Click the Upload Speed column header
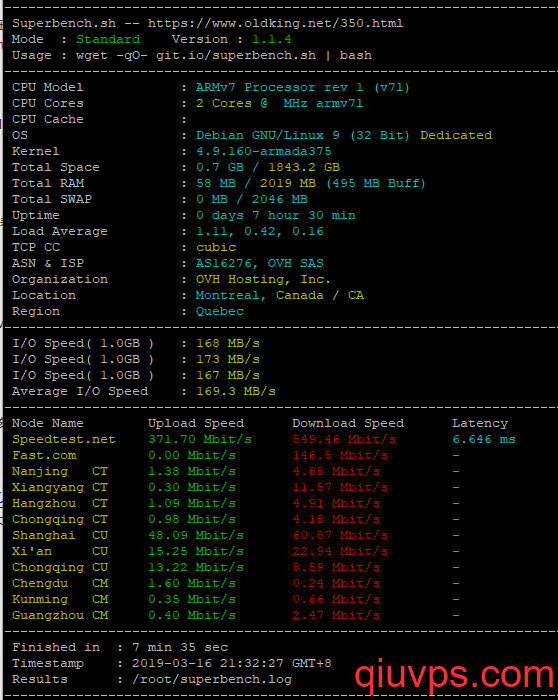Viewport: 558px width, 700px height. tap(196, 423)
